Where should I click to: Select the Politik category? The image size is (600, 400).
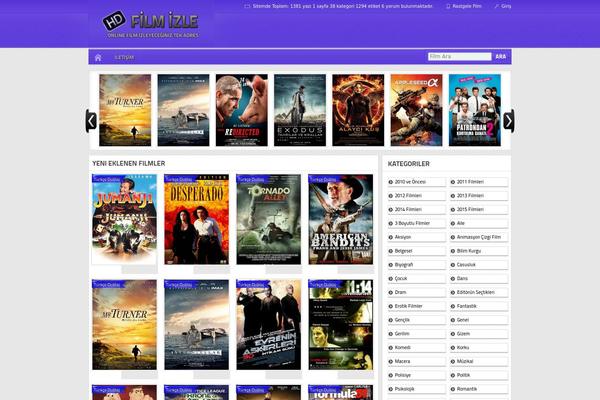coord(479,375)
